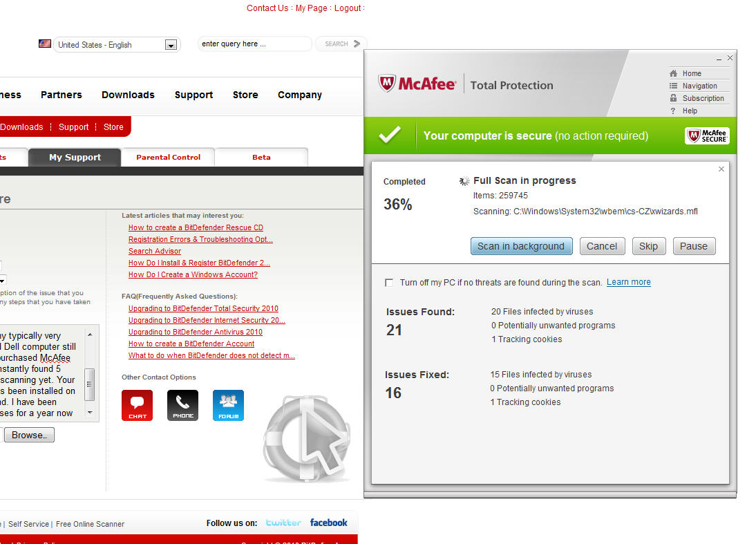The width and height of the screenshot is (756, 544).
Task: Open the Support main menu
Action: pyautogui.click(x=193, y=95)
